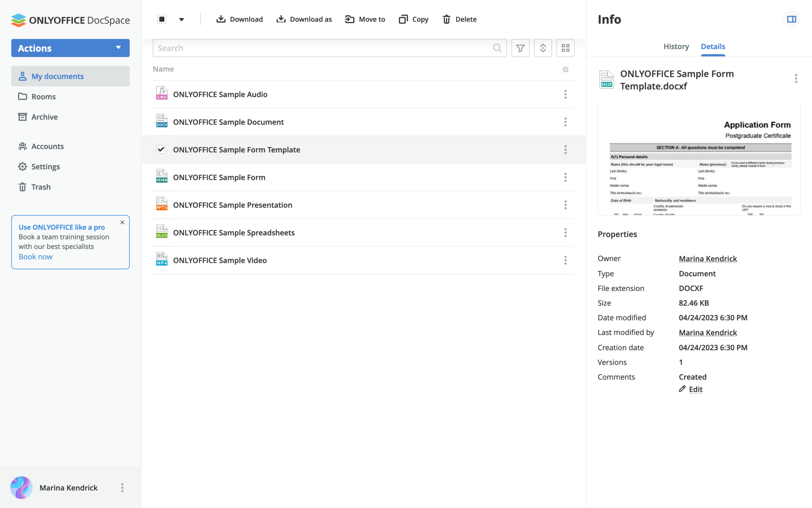Click Move to in the toolbar
Screen dimensions: 812x508
(x=365, y=19)
